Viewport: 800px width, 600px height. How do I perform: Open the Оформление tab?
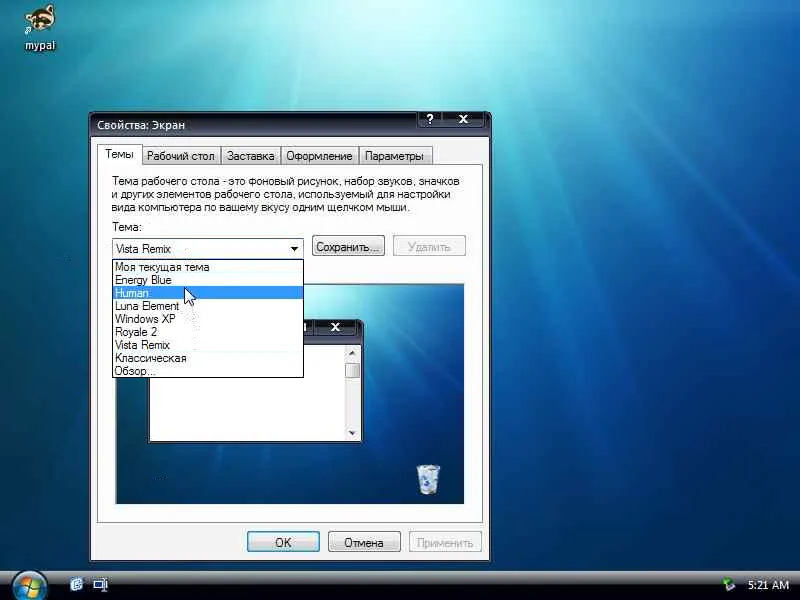[x=319, y=156]
